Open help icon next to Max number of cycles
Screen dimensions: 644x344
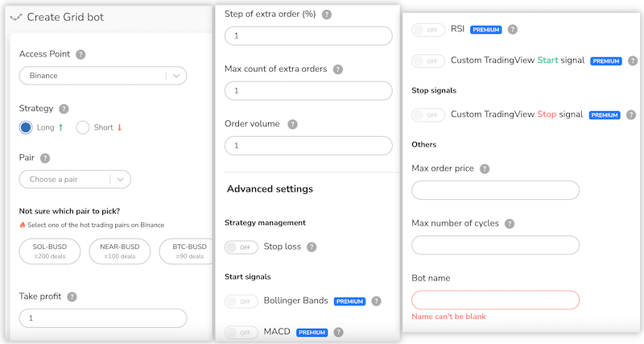tap(510, 224)
